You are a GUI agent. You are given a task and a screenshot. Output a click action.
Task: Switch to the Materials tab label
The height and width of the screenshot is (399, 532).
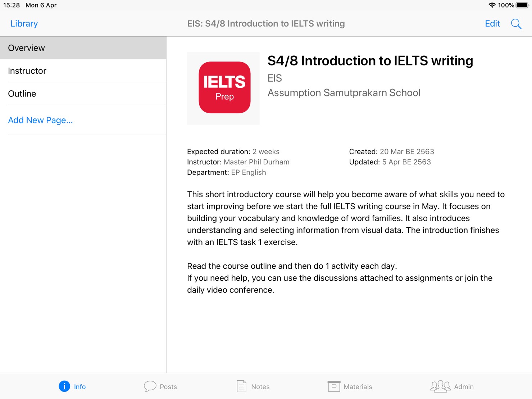[358, 387]
